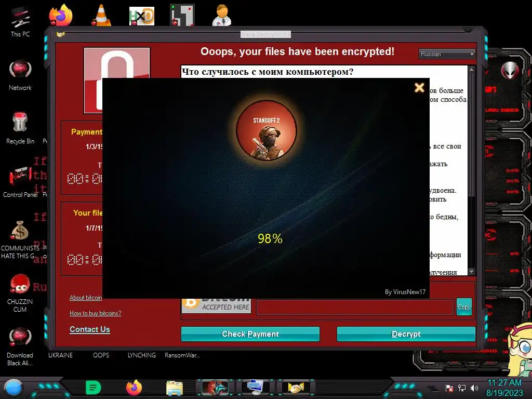Select the RansomWar... desktop label
Screen dimensions: 532x399
182,355
